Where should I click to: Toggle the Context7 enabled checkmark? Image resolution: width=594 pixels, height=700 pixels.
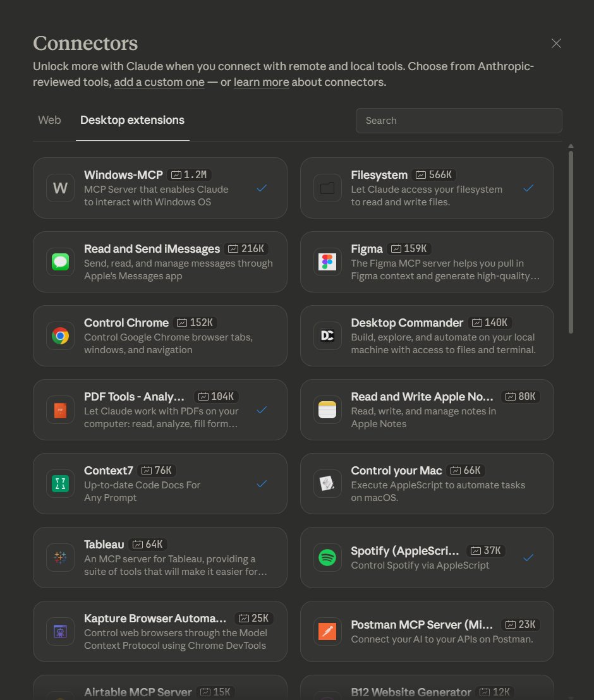click(262, 483)
